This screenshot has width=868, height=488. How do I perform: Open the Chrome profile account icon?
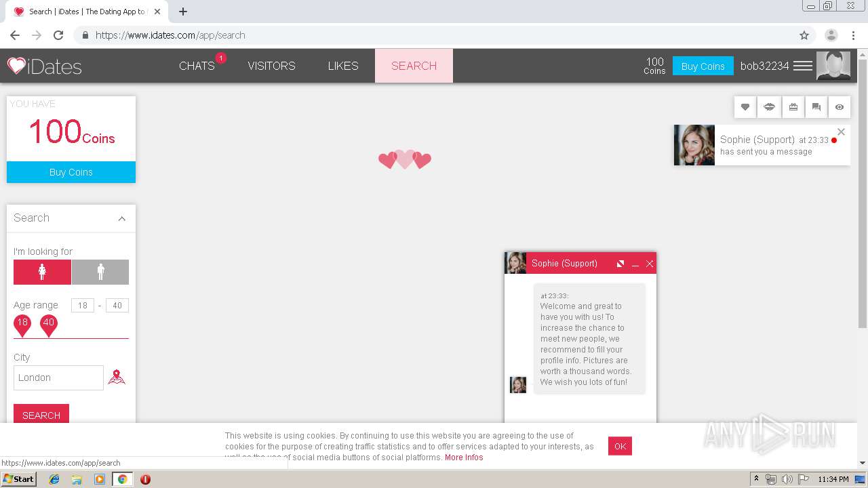pyautogui.click(x=831, y=35)
